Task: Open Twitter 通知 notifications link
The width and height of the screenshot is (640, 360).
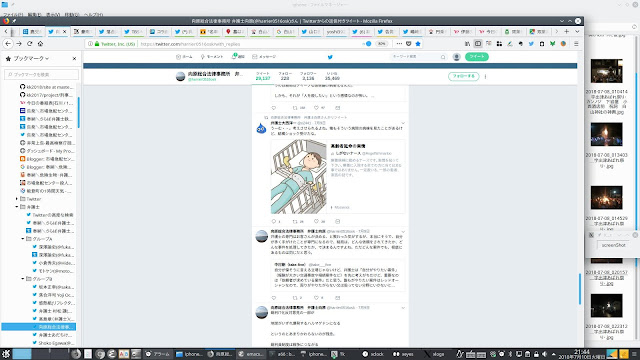Action: point(238,57)
